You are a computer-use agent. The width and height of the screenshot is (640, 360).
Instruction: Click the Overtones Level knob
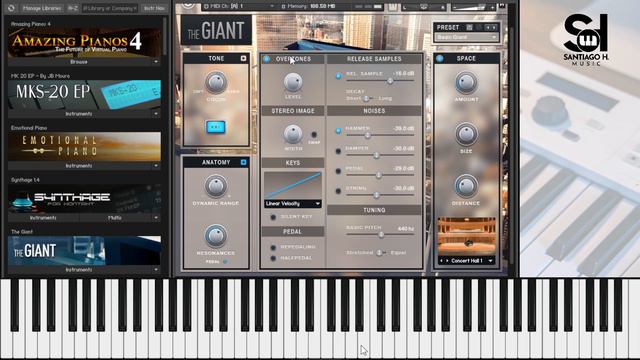293,82
